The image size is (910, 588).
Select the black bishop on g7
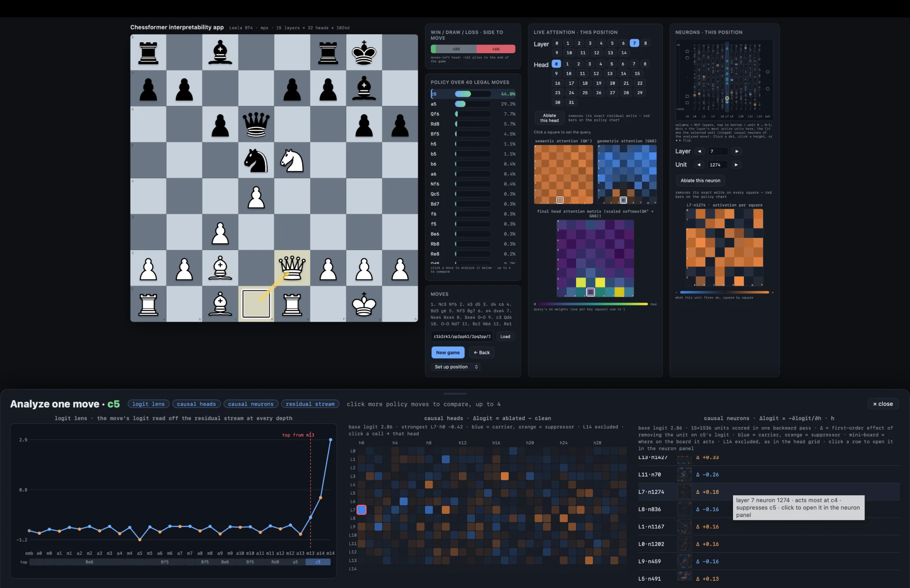364,88
